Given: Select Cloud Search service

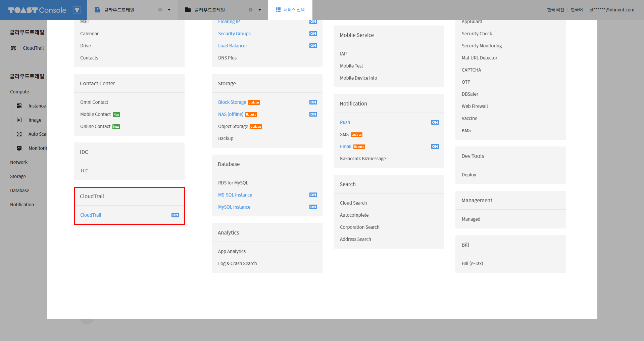Looking at the screenshot, I should (353, 203).
